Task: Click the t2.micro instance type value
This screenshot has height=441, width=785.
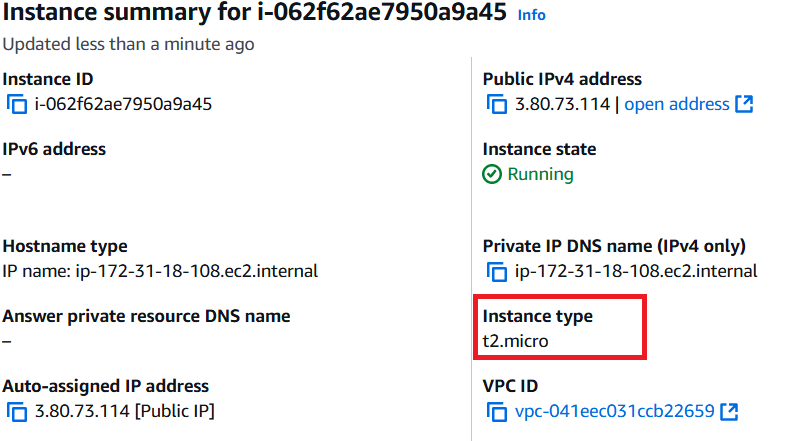Action: pyautogui.click(x=516, y=341)
